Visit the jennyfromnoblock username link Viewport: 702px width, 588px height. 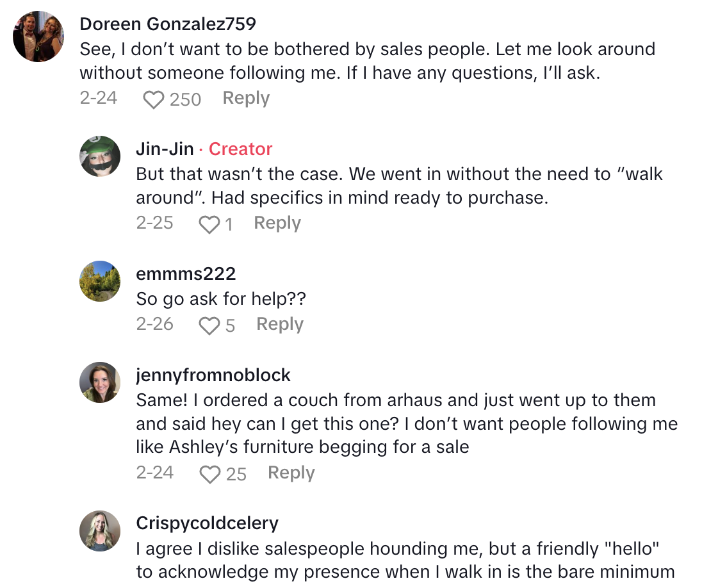click(x=213, y=375)
